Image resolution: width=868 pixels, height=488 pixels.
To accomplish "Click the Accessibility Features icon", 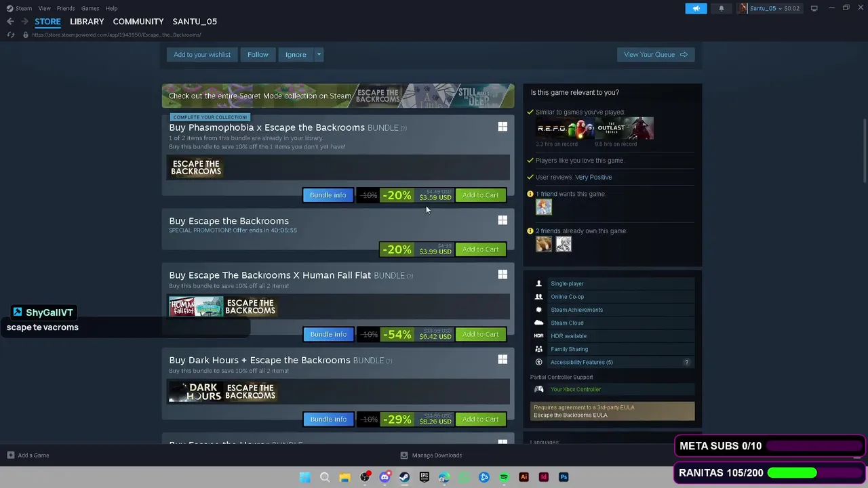I will point(539,362).
